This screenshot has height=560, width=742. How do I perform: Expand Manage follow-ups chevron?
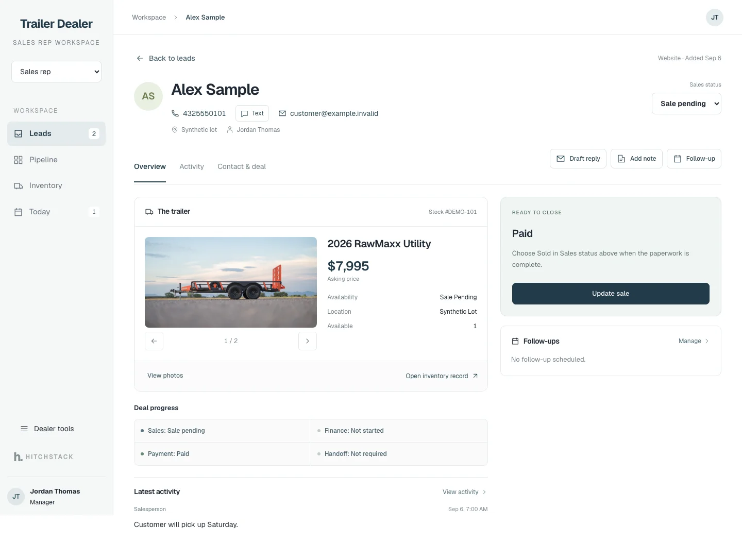click(x=707, y=341)
